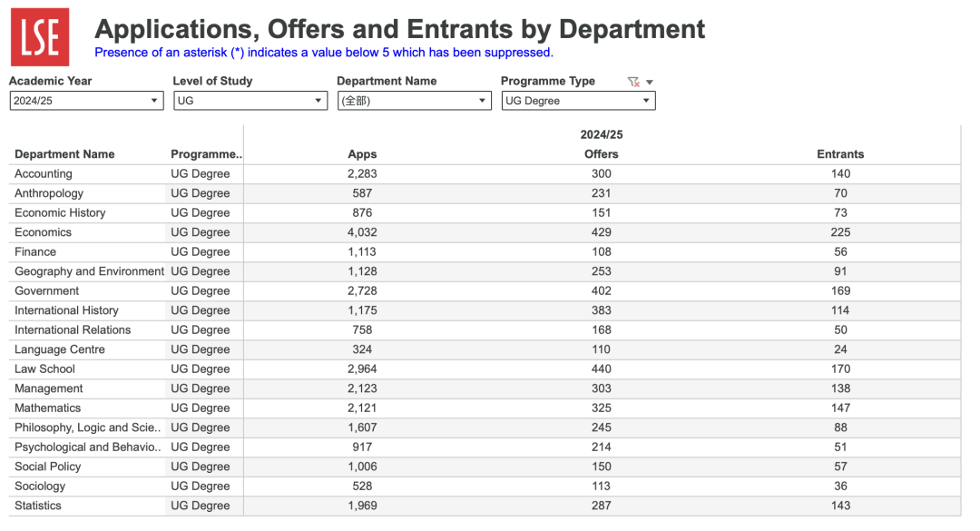The image size is (980, 531).
Task: Click Economics Entrants value 225
Action: pos(840,232)
